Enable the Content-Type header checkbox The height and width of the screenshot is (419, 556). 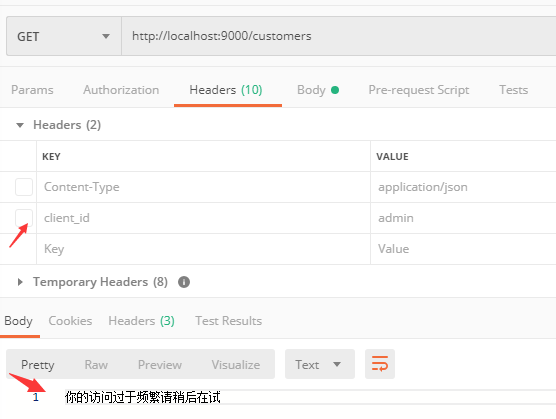[x=24, y=187]
